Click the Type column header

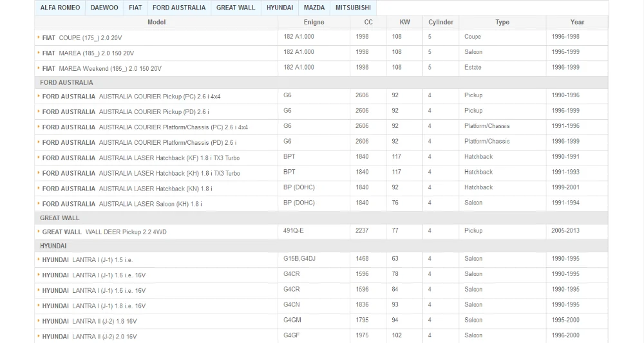point(502,22)
